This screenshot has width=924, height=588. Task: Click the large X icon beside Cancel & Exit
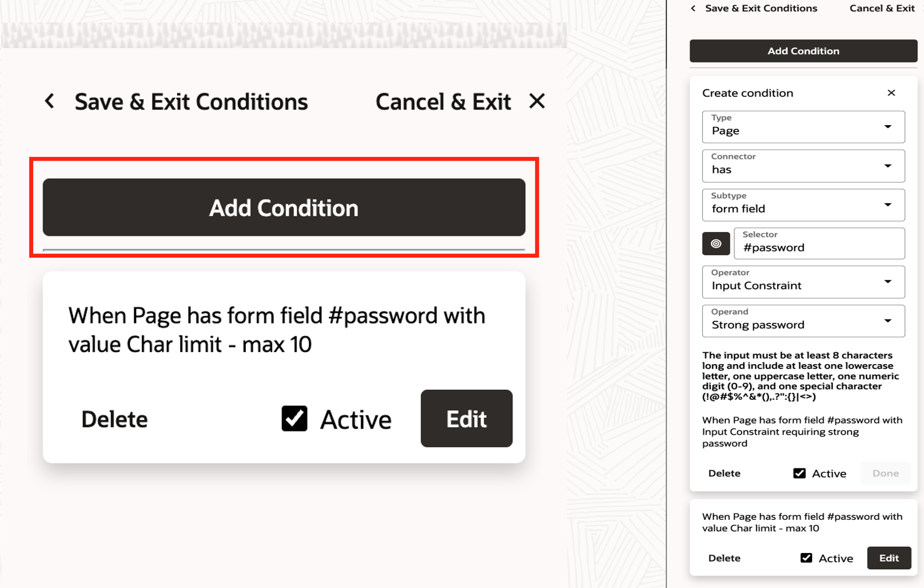pos(536,101)
